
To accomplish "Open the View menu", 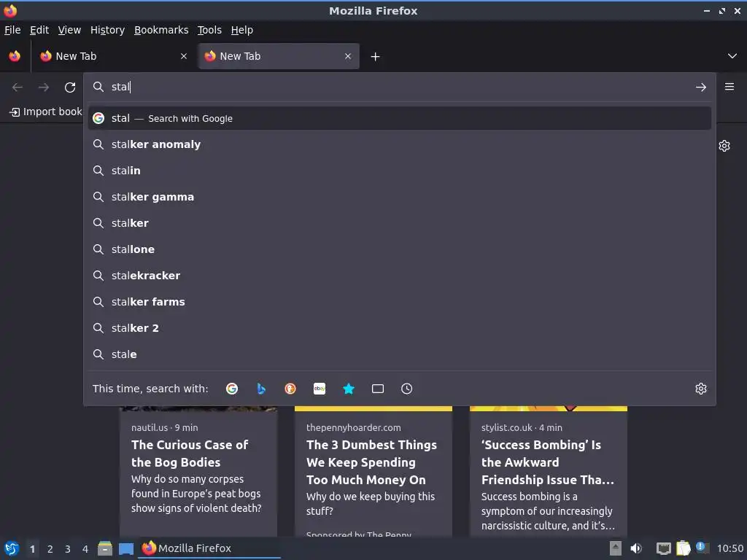I will click(x=69, y=30).
